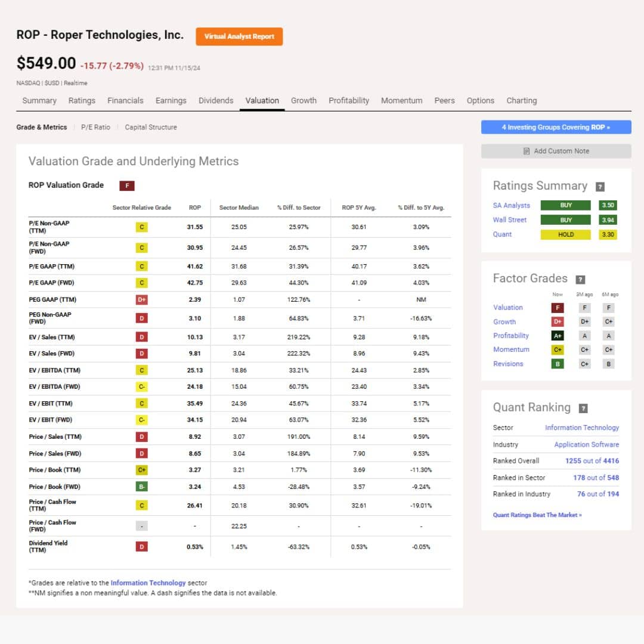
Task: Click Valuation factor grade F badge under Now
Action: 558,308
